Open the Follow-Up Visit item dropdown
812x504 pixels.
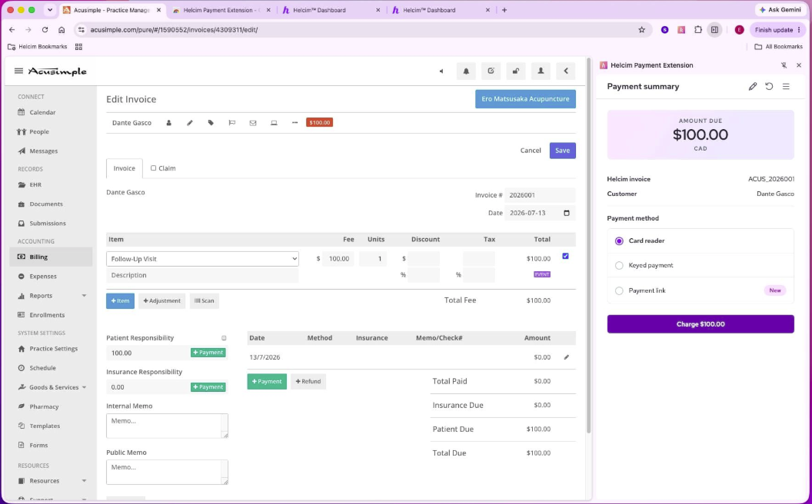click(x=202, y=259)
